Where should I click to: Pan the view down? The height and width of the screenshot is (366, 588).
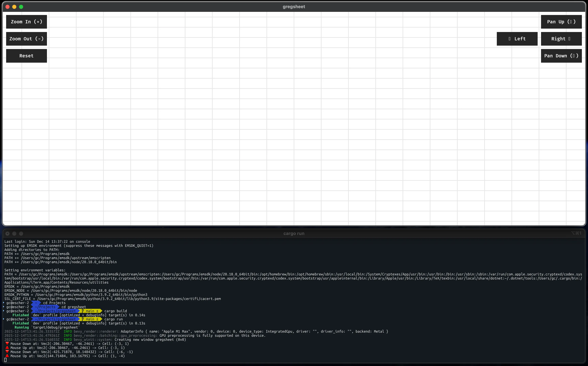click(x=561, y=56)
